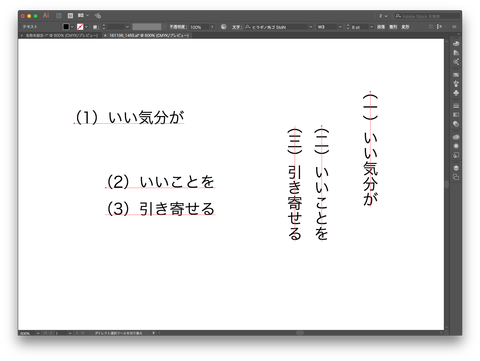The image size is (480, 361).
Task: Click the black fill color swatch
Action: point(66,27)
